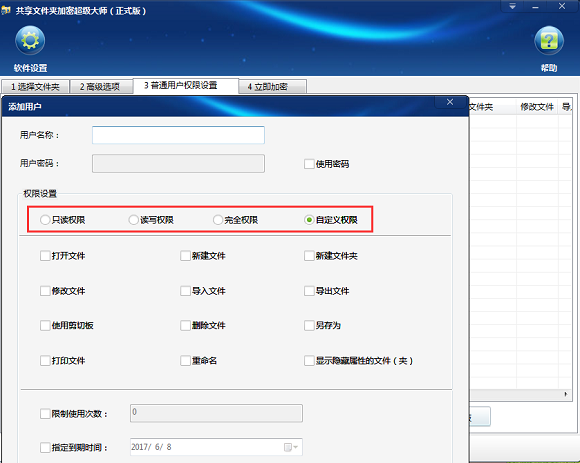Tick the 删除文件 checkbox

[185, 325]
